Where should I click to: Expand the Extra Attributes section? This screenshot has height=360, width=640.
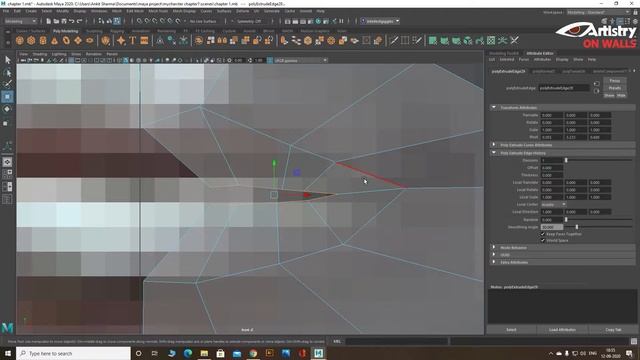[494, 262]
